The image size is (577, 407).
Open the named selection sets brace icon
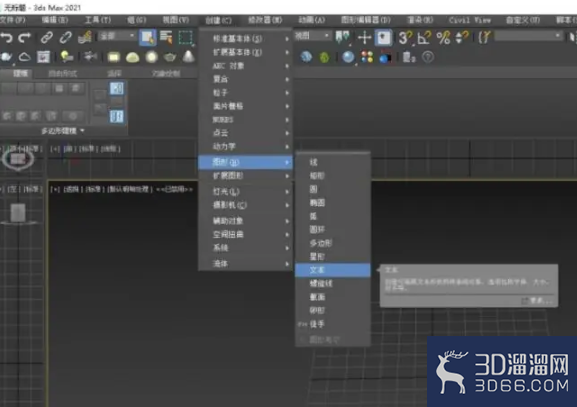click(484, 38)
